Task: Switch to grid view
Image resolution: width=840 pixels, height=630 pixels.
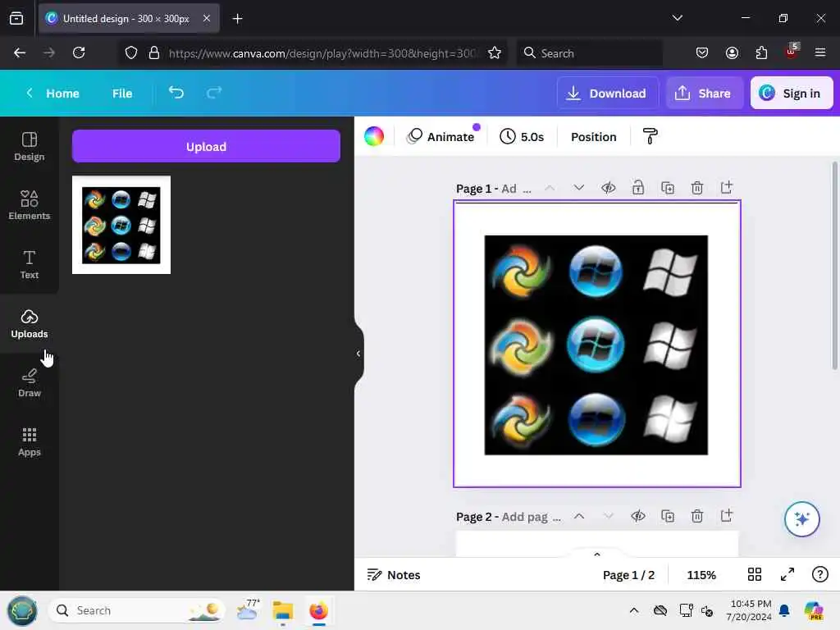Action: coord(755,575)
